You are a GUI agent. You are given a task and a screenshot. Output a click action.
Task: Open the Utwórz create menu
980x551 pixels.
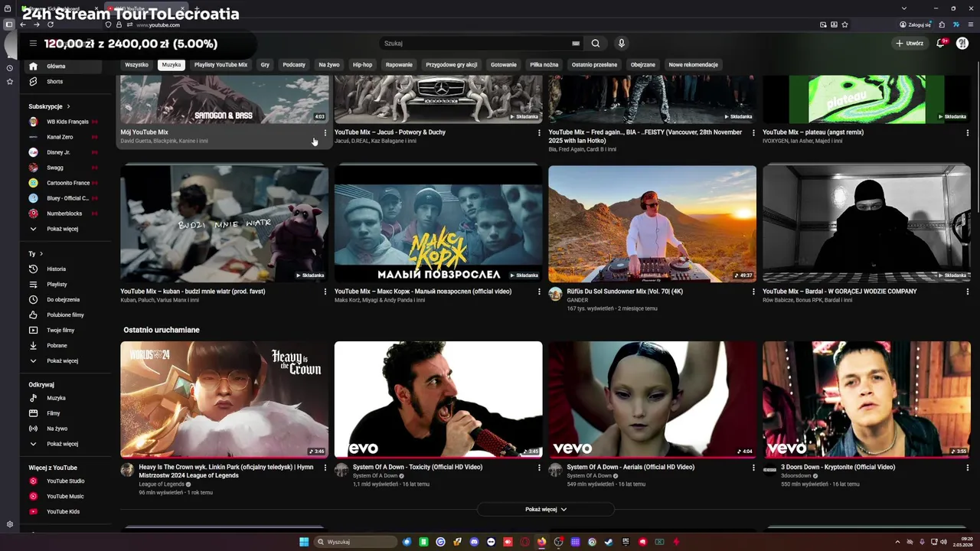click(910, 44)
